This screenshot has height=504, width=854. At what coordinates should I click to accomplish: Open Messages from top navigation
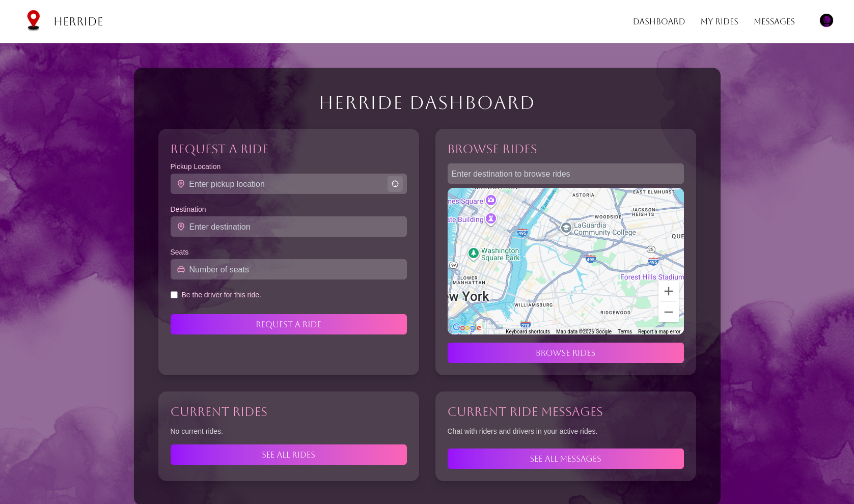(774, 21)
